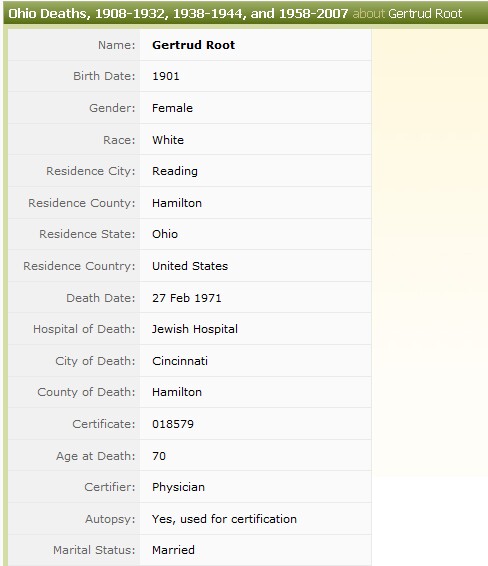Click the Gender value Female
Image resolution: width=488 pixels, height=566 pixels.
tap(172, 108)
